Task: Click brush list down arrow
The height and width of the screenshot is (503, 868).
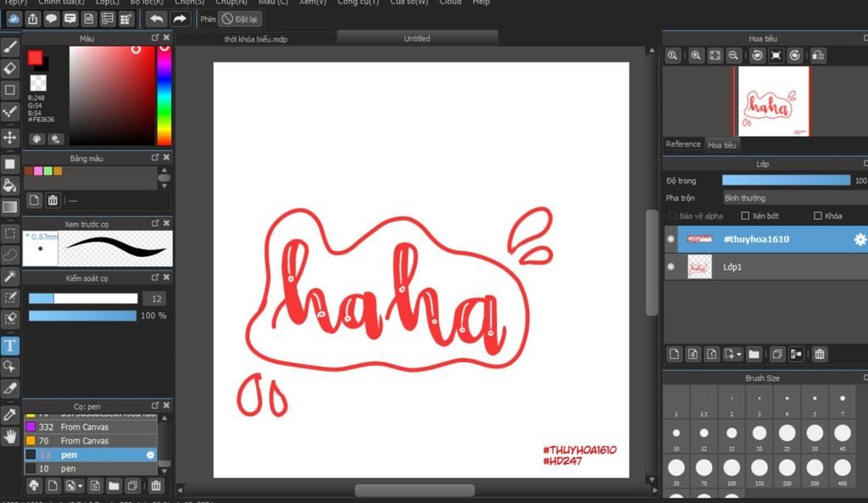Action: click(164, 471)
